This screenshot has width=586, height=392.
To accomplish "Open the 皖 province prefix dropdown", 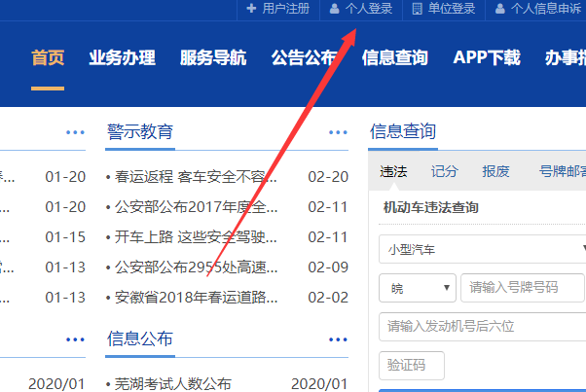I will [418, 288].
